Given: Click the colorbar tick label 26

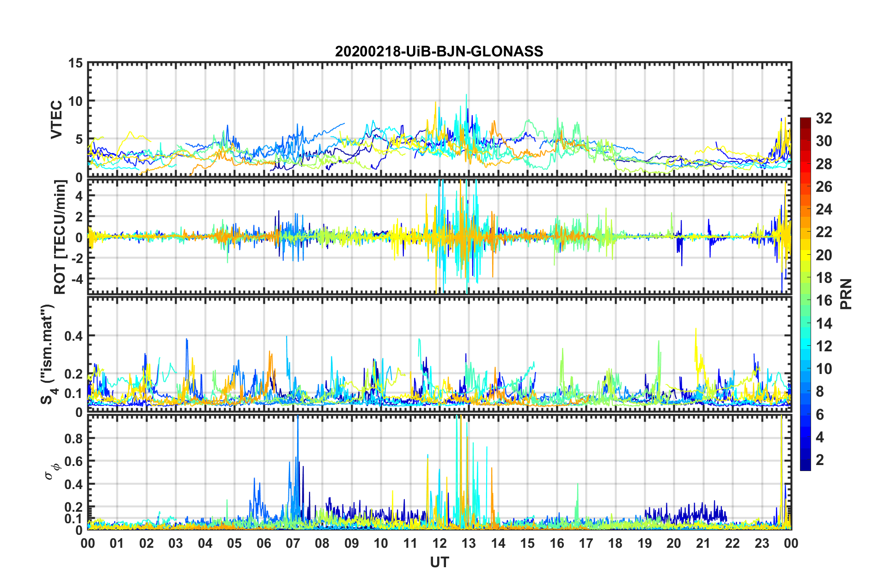Looking at the screenshot, I should click(x=824, y=187).
